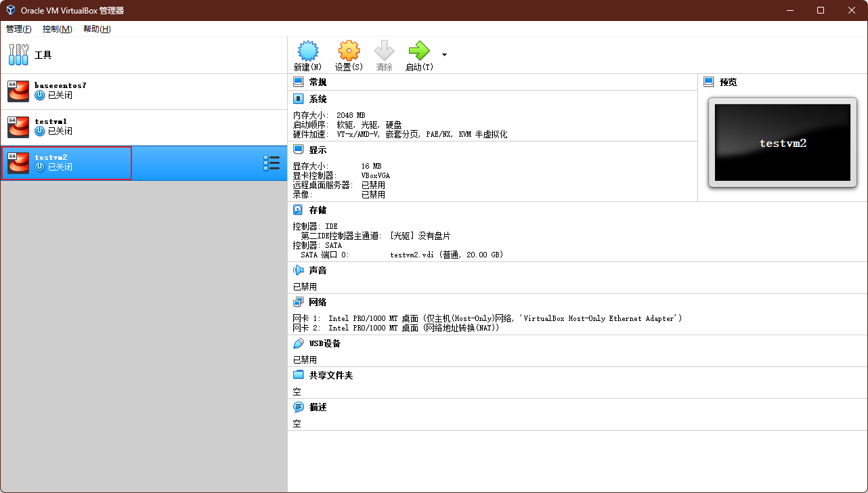Select the testvm1 name text
This screenshot has width=868, height=493.
click(x=51, y=121)
